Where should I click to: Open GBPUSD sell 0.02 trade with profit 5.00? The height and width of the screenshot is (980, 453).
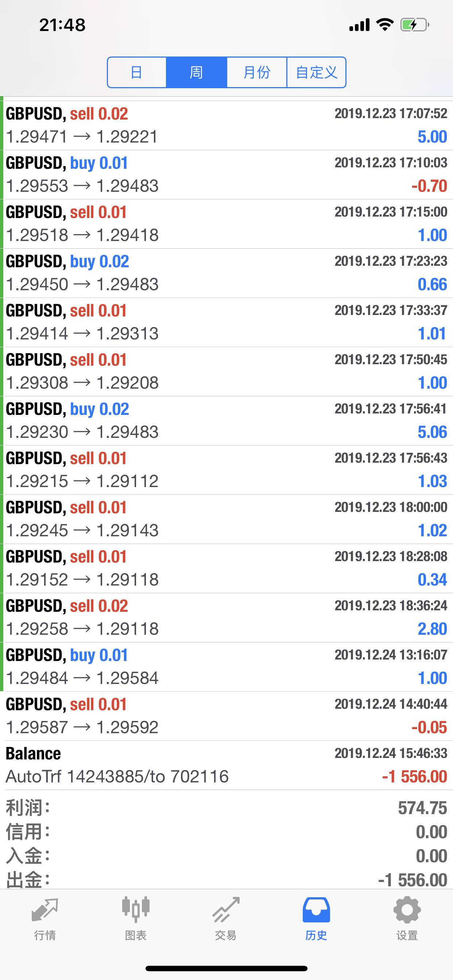(x=226, y=125)
